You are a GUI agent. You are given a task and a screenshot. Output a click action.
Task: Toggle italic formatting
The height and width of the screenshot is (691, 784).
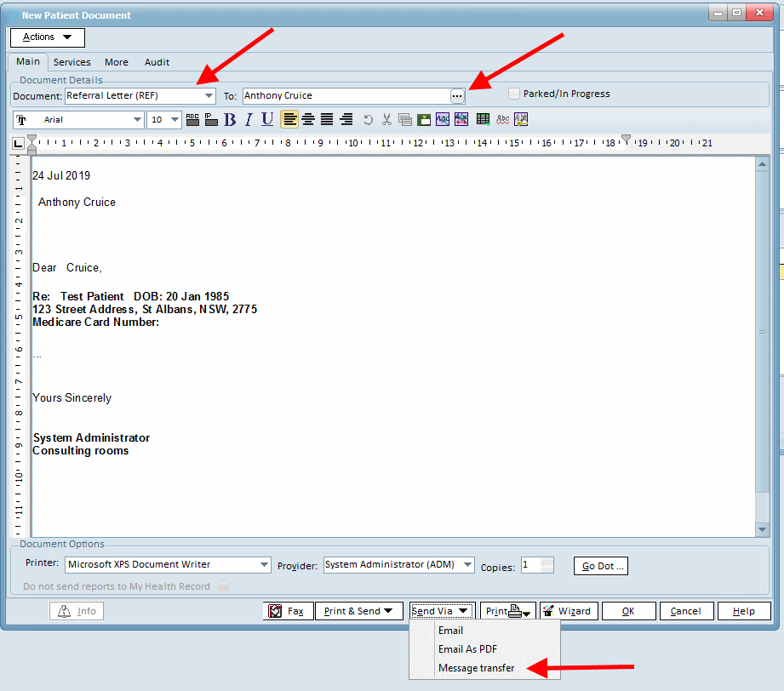click(x=249, y=119)
